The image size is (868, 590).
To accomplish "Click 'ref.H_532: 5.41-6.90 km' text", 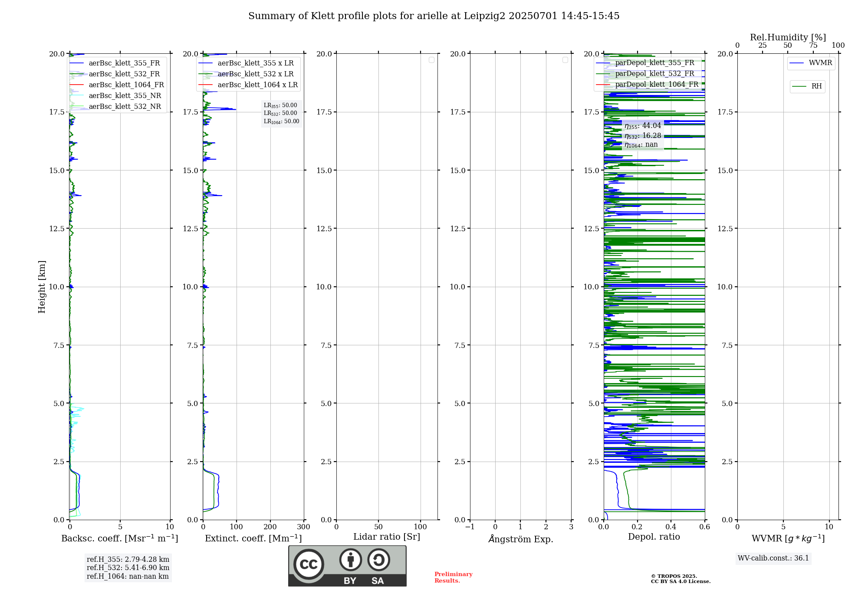I will [x=128, y=567].
